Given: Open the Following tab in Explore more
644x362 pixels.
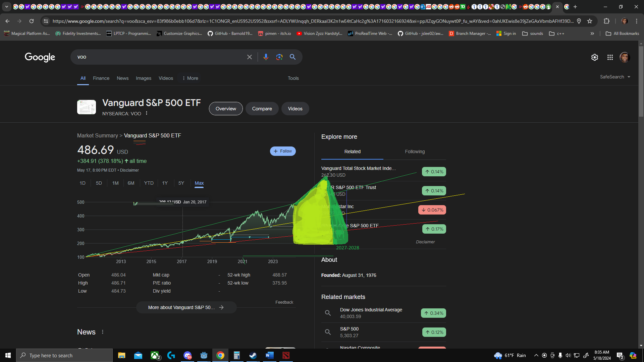Looking at the screenshot, I should pyautogui.click(x=415, y=152).
